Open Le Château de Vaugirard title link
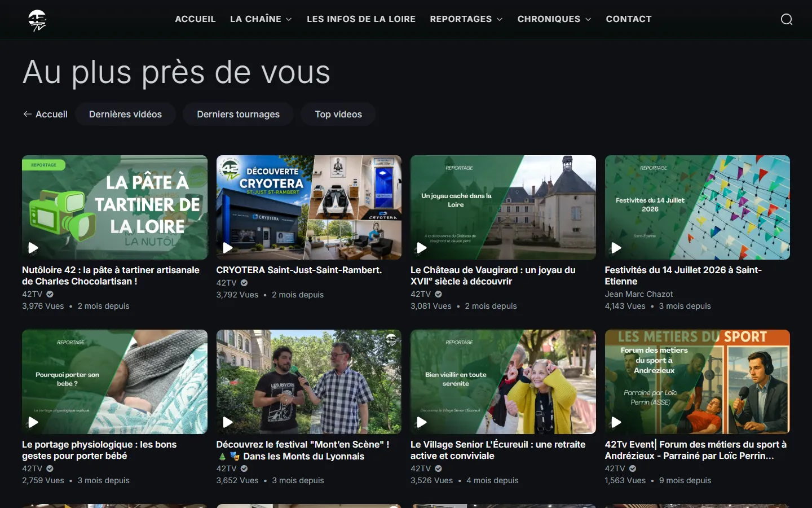The width and height of the screenshot is (812, 508). point(493,275)
